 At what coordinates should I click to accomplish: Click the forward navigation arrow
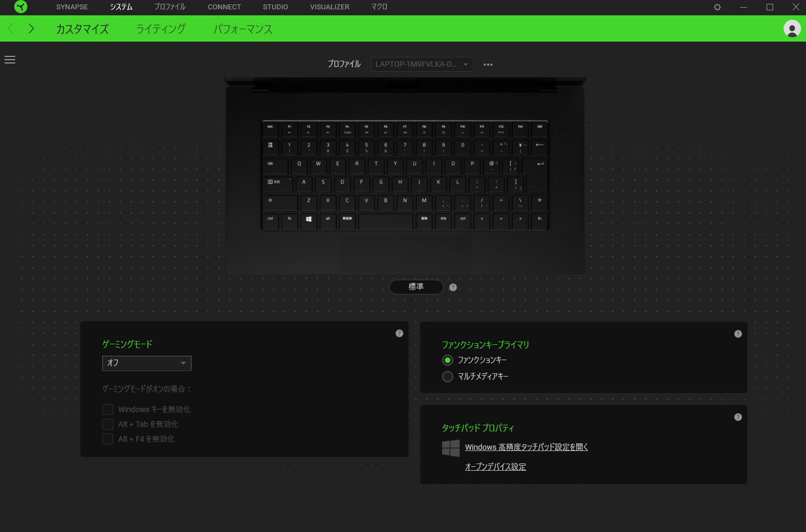31,28
